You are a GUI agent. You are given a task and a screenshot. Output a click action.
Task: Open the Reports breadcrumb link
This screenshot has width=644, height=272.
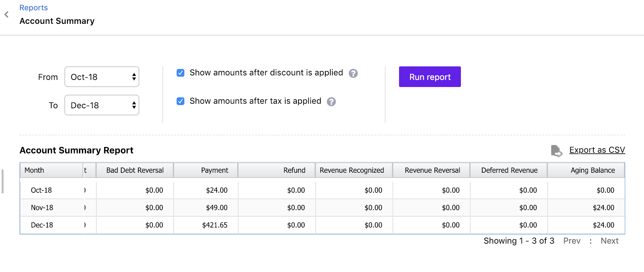coord(34,8)
